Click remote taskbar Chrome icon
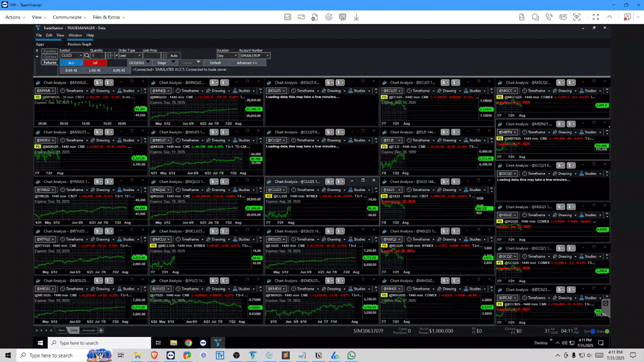Image resolution: width=644 pixels, height=362 pixels. point(188,343)
